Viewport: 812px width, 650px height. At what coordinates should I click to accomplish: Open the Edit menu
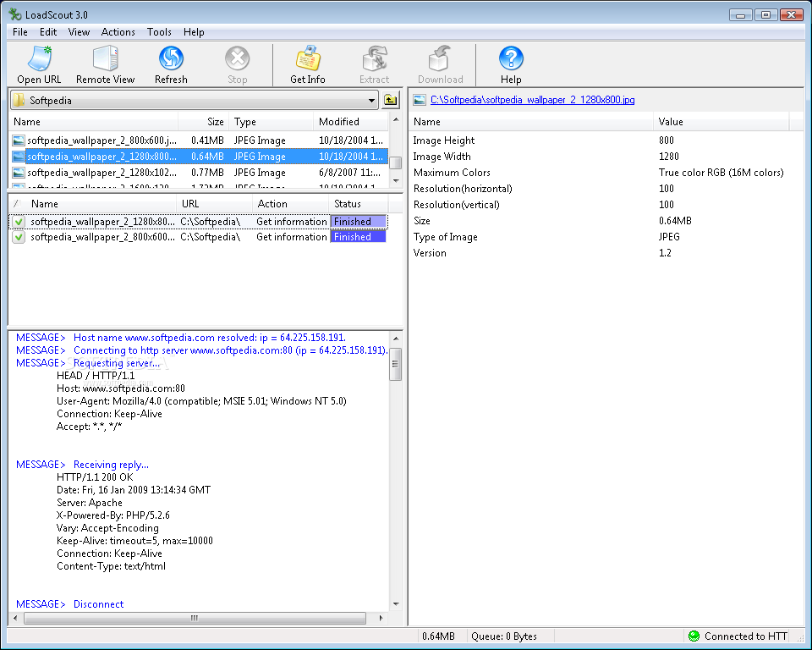point(48,32)
